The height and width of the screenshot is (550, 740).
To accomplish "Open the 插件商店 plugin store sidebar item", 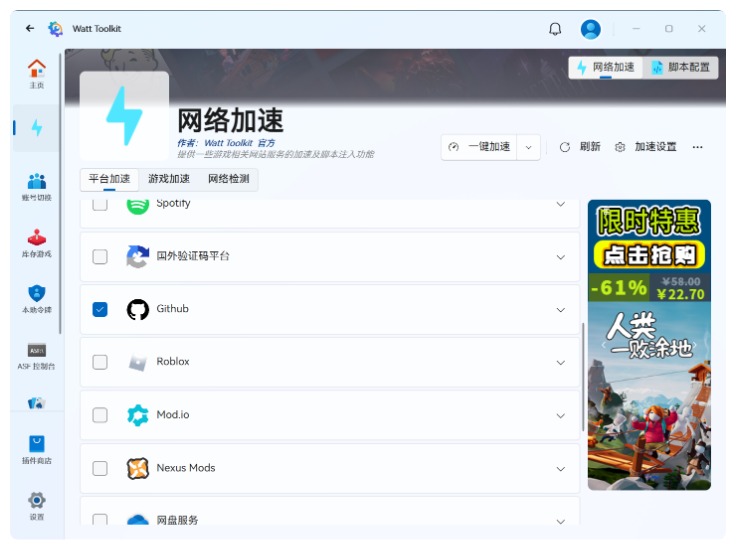I will 37,449.
